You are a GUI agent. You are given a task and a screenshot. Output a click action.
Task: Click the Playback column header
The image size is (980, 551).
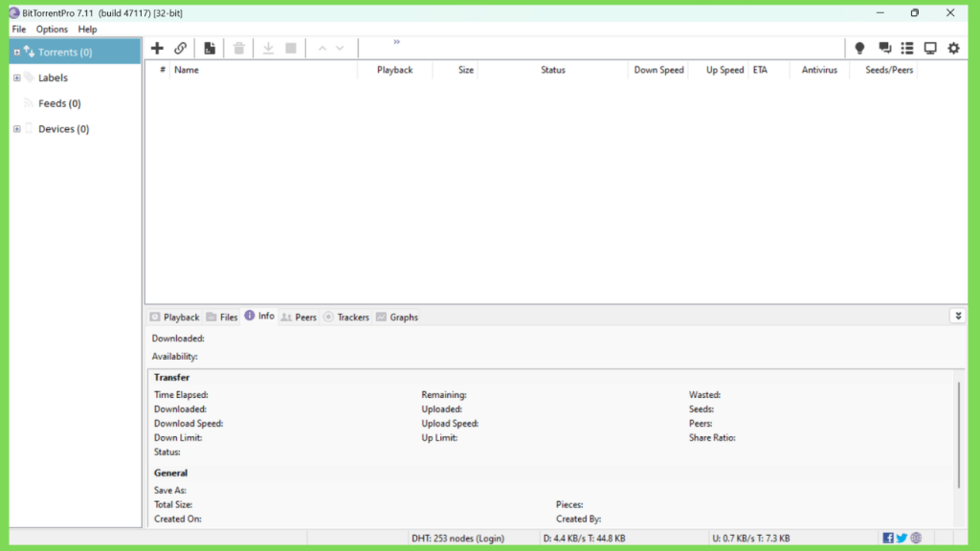pos(395,70)
